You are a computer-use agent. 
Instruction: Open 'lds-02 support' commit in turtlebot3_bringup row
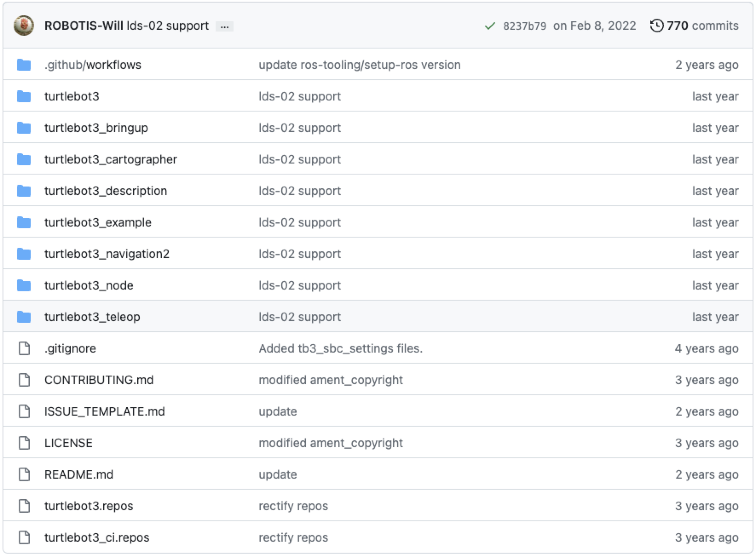point(300,128)
